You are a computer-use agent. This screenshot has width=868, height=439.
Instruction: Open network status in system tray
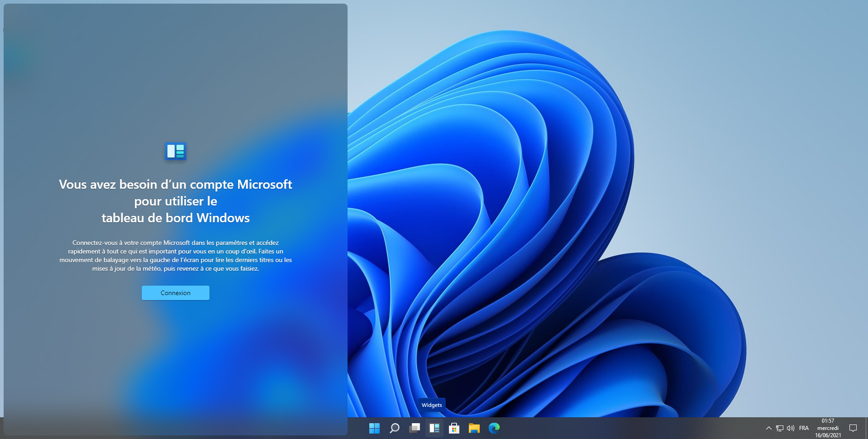point(780,428)
